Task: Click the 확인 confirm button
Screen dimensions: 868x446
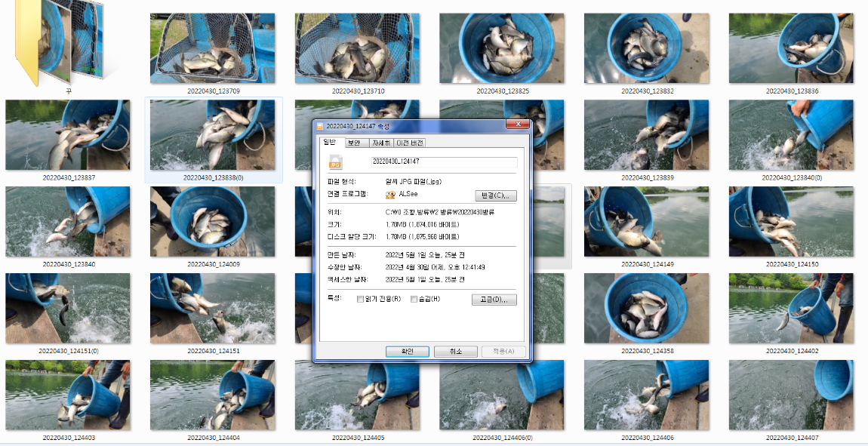Action: [x=408, y=350]
